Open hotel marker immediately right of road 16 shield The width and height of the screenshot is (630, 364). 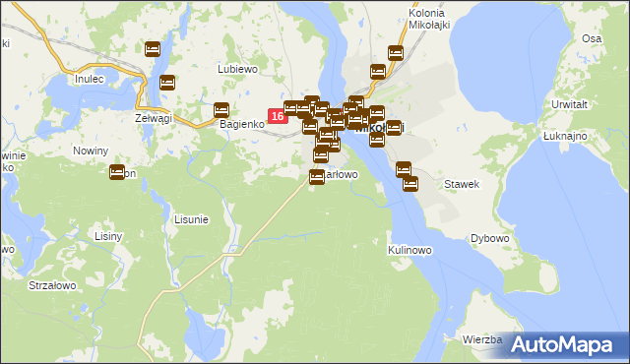tap(291, 108)
